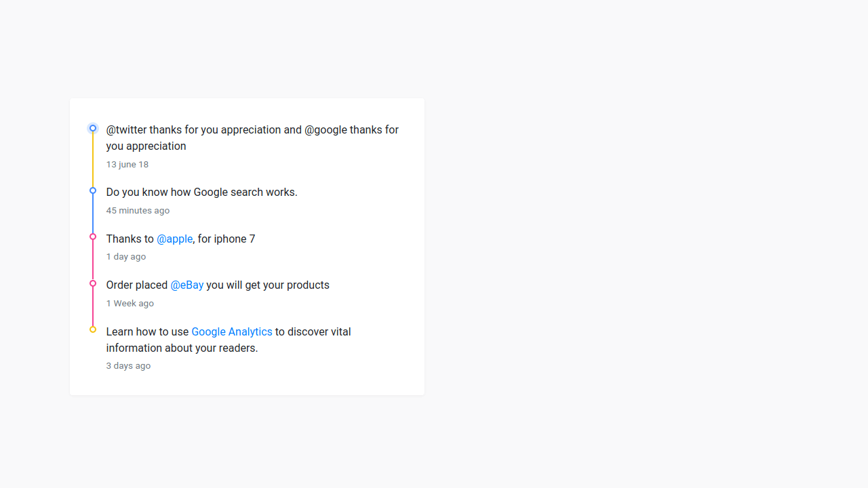Click the yellow connector line below the first dot
Screen dimensions: 868x488
(x=93, y=159)
